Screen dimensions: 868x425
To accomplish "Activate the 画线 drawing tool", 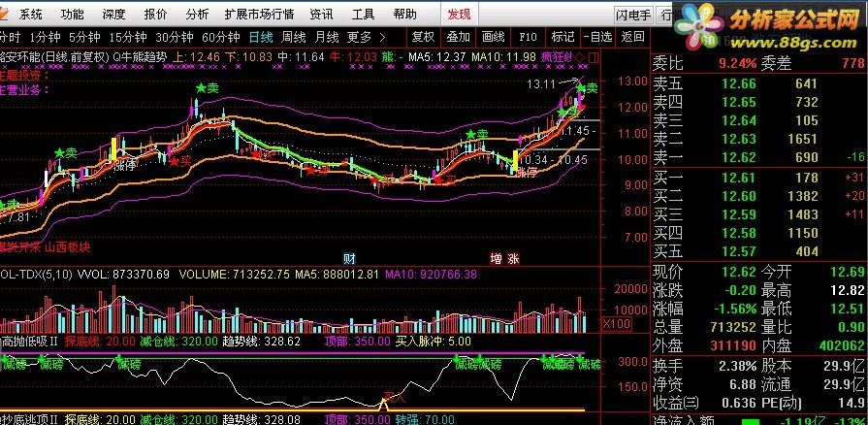I will (494, 37).
